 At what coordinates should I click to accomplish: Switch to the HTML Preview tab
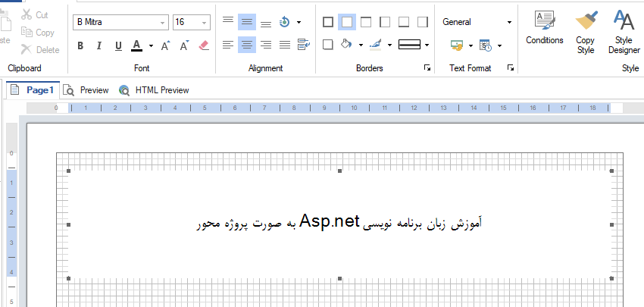(x=154, y=90)
